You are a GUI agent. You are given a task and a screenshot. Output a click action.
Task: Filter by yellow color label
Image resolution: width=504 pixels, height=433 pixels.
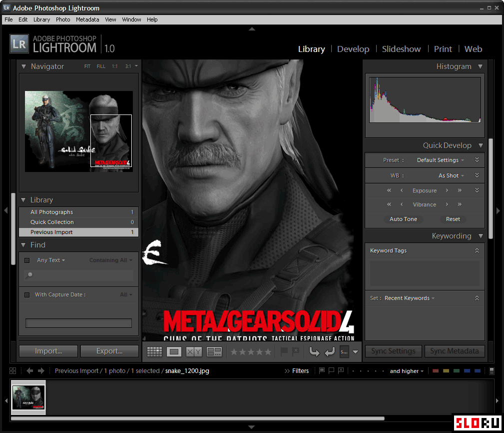pos(446,371)
